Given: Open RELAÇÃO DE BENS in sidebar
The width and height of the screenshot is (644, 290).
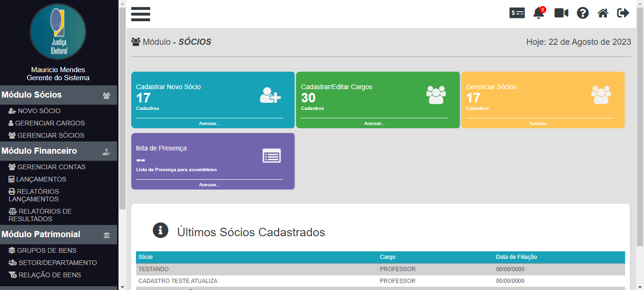Looking at the screenshot, I should [x=49, y=275].
